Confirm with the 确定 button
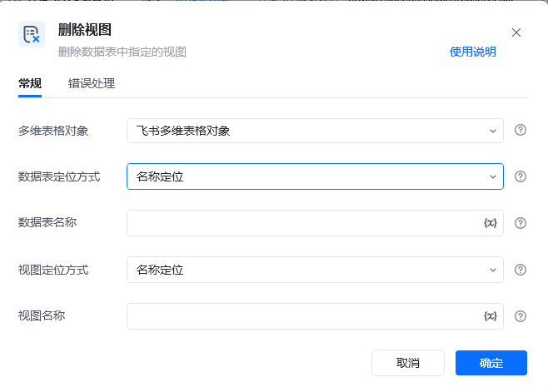The width and height of the screenshot is (548, 392). (x=491, y=363)
